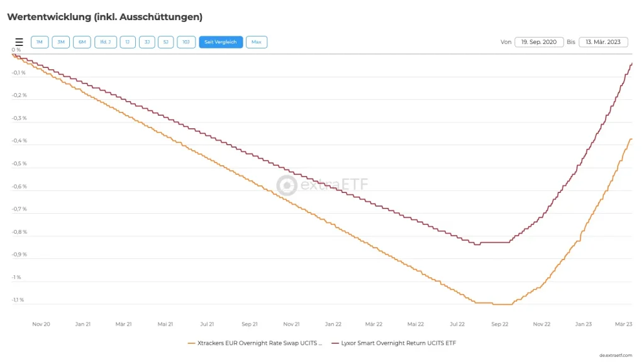The image size is (644, 362).
Task: Choose the 6M period button
Action: click(x=82, y=42)
